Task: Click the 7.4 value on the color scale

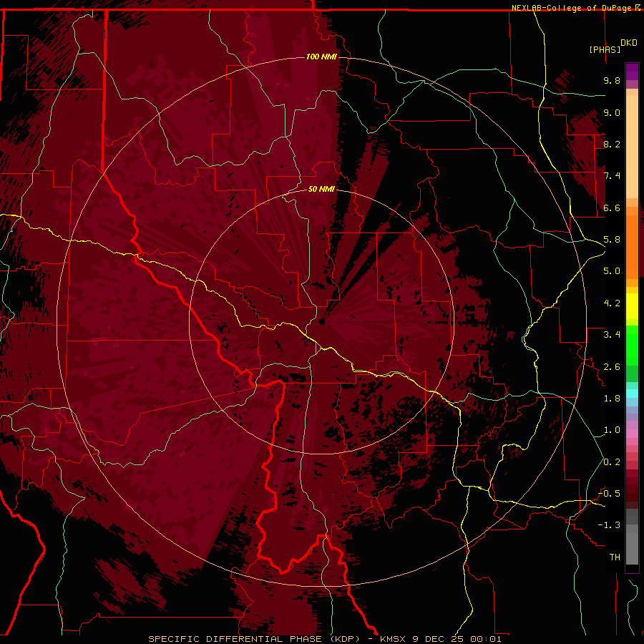Action: 612,176
